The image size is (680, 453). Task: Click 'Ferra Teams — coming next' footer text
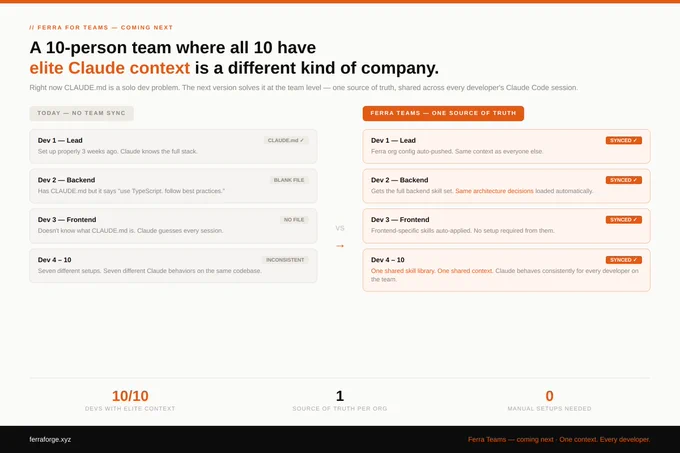tap(510, 440)
